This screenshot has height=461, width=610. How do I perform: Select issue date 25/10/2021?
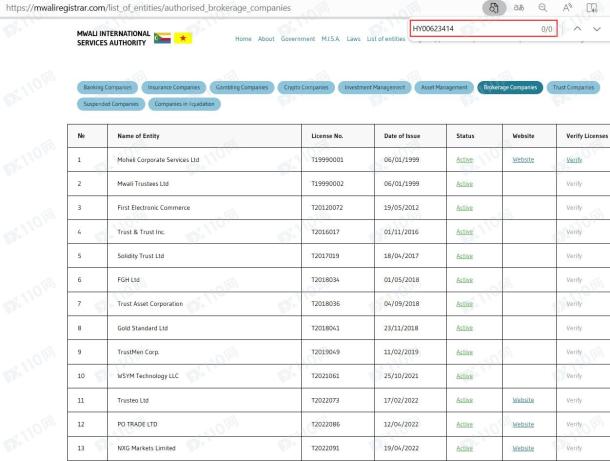tap(401, 376)
